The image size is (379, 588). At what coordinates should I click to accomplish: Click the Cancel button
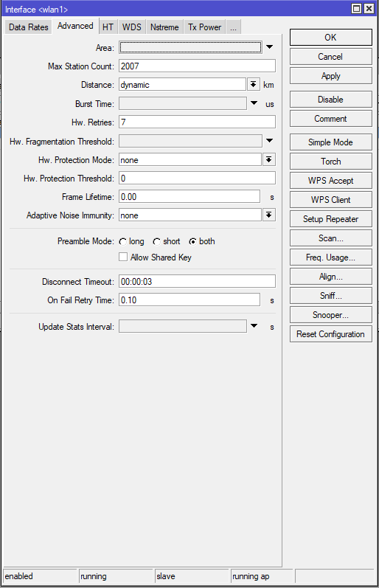[330, 57]
